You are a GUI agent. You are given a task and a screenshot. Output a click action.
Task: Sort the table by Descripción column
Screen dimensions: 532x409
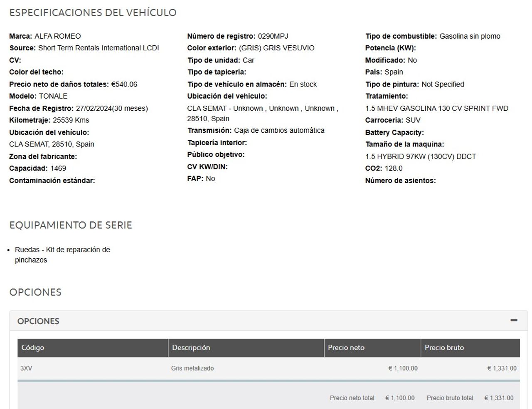246,347
